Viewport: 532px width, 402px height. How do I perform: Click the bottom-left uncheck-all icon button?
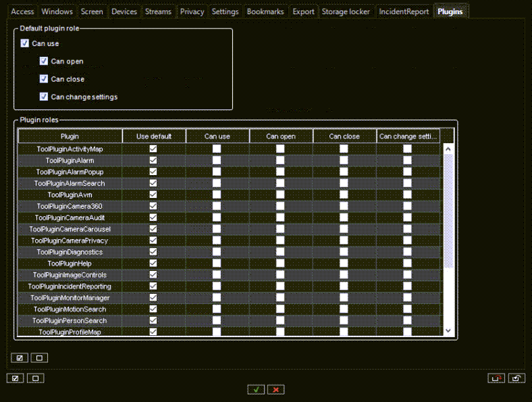(36, 378)
